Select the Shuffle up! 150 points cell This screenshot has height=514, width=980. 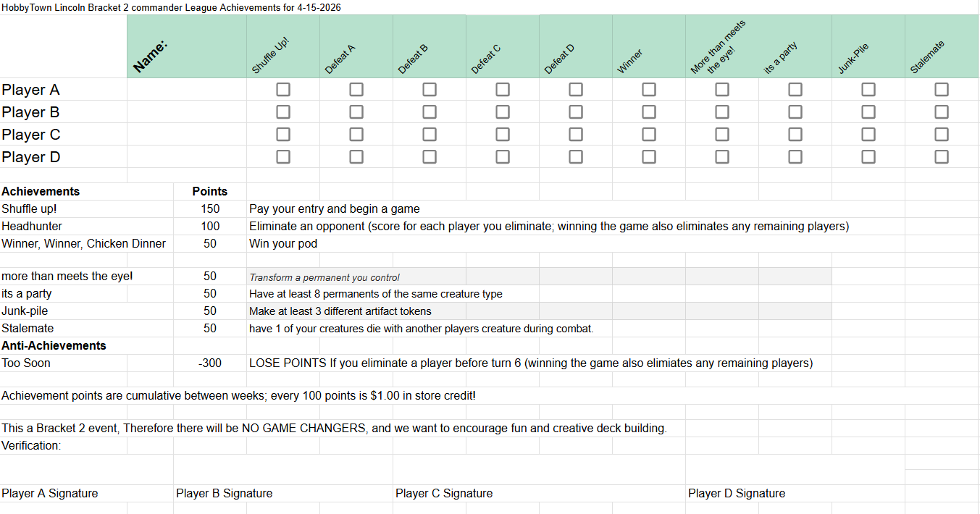click(209, 209)
